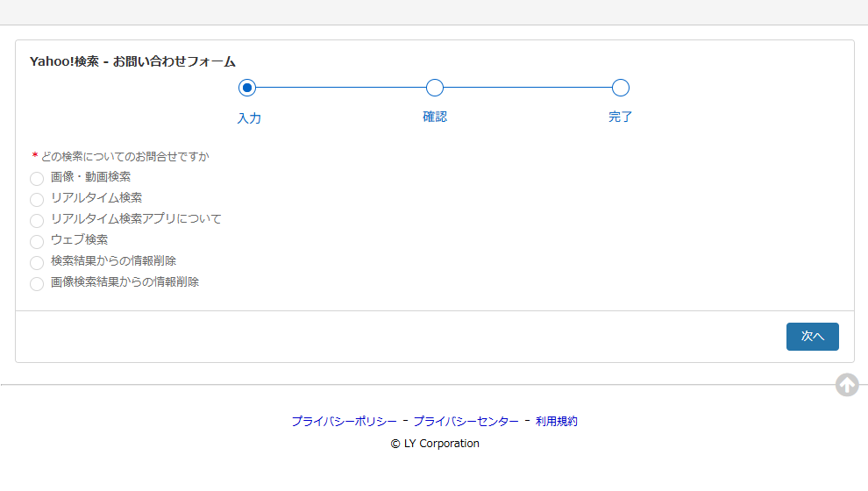Click the scroll-to-top arrow icon
868x491 pixels.
coord(846,385)
